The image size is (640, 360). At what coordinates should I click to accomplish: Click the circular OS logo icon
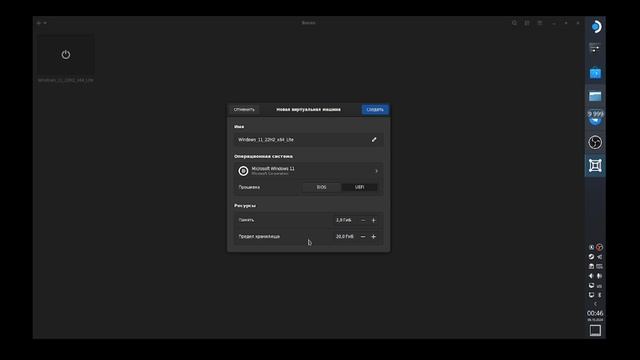coord(243,171)
